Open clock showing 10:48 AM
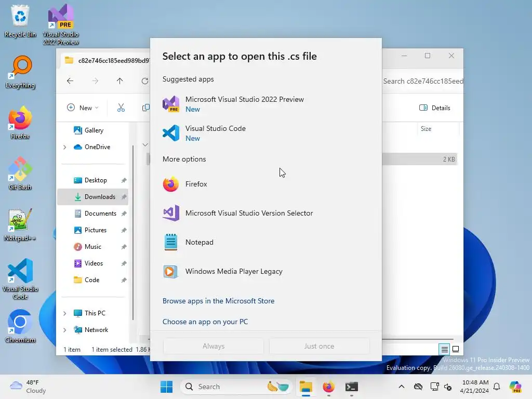Screen dimensions: 532x399 coord(475,387)
